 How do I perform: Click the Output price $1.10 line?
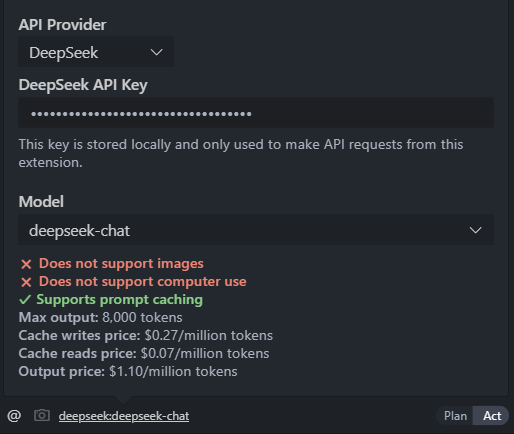[128, 371]
